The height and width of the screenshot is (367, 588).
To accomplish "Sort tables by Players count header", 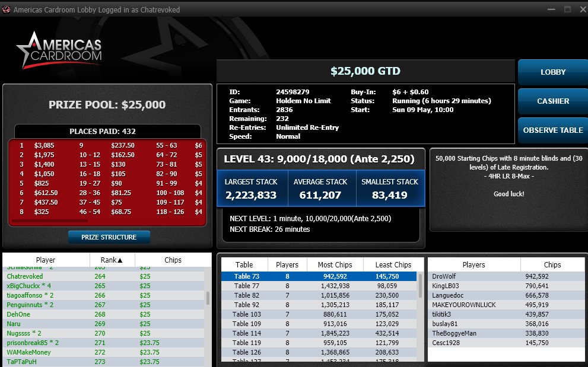I will tap(287, 264).
